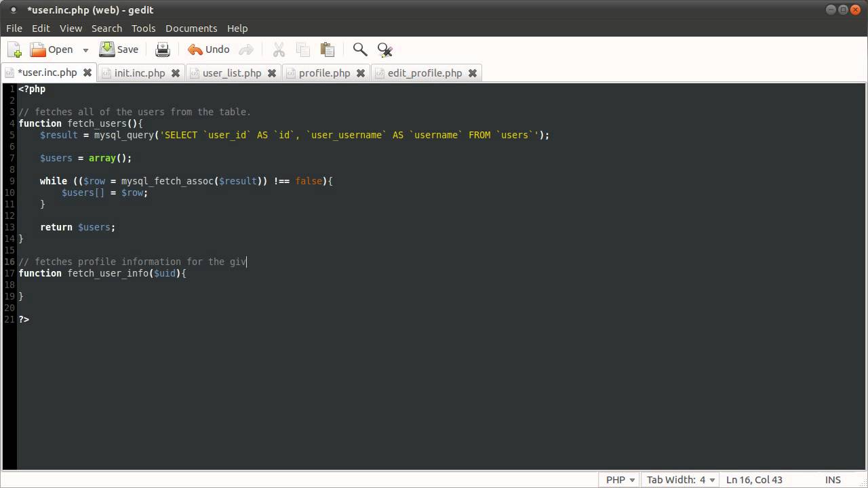Click the '?>' closing tag line
868x488 pixels.
[24, 319]
